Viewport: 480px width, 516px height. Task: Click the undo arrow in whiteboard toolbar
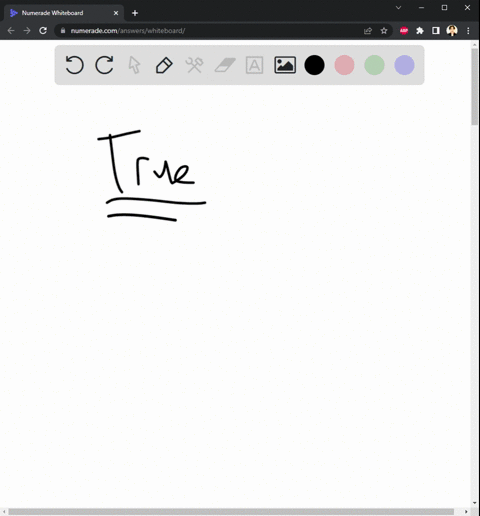click(74, 65)
